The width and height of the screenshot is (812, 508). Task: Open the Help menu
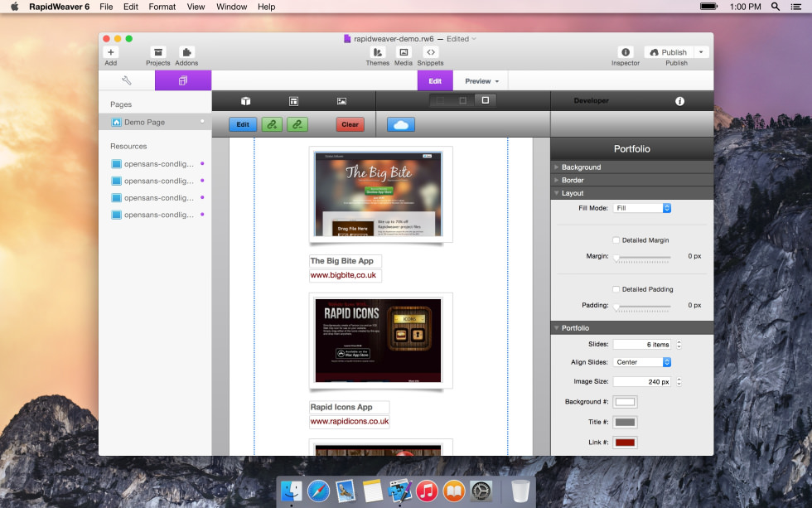click(267, 7)
